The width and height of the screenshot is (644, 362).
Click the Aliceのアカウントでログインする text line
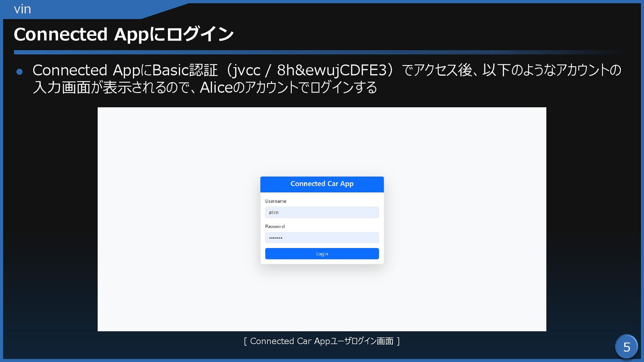288,88
